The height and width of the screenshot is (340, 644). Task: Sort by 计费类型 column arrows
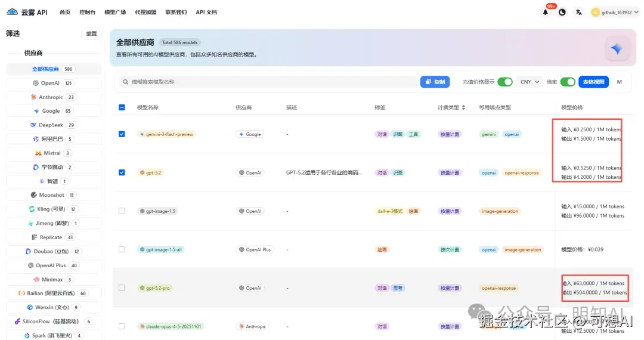coord(463,107)
